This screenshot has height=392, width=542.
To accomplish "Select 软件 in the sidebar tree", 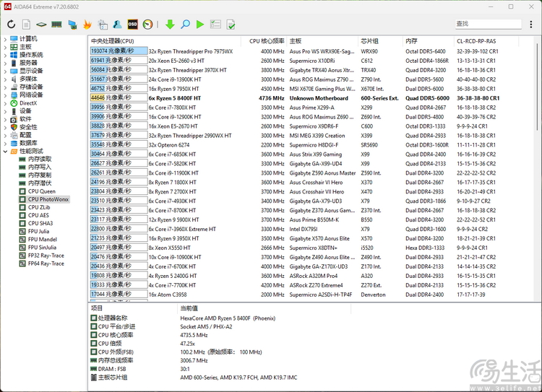I will click(25, 119).
